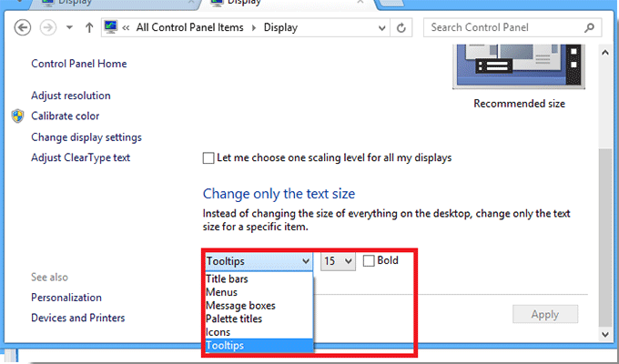Image resolution: width=619 pixels, height=364 pixels.
Task: Click the scrollbar up arrow
Action: (605, 53)
